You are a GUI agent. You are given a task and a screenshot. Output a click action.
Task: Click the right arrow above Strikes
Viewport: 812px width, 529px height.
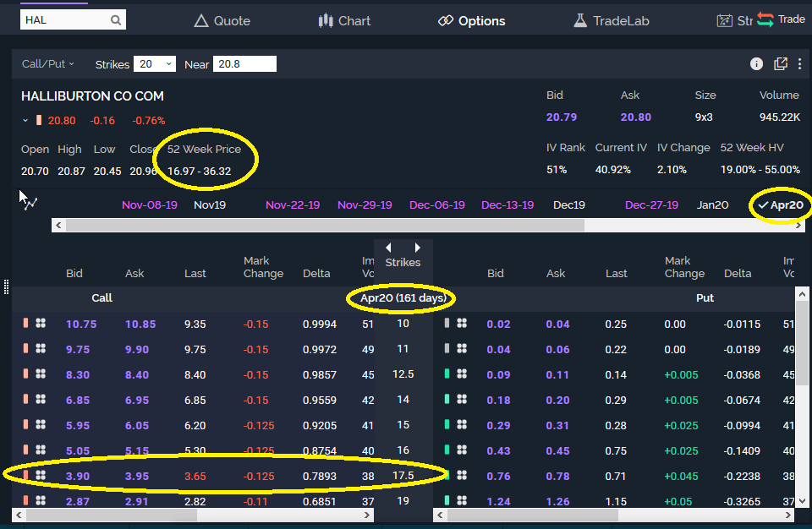coord(417,248)
